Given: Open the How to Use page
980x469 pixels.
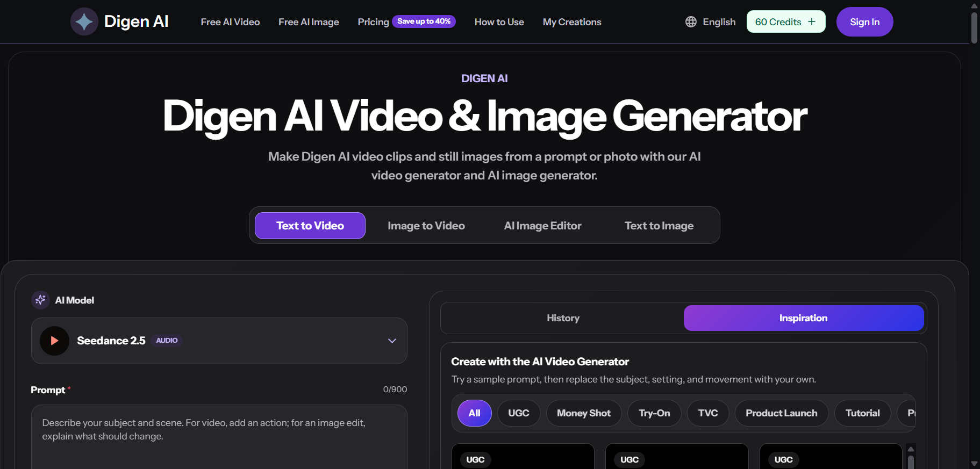Looking at the screenshot, I should [x=499, y=22].
